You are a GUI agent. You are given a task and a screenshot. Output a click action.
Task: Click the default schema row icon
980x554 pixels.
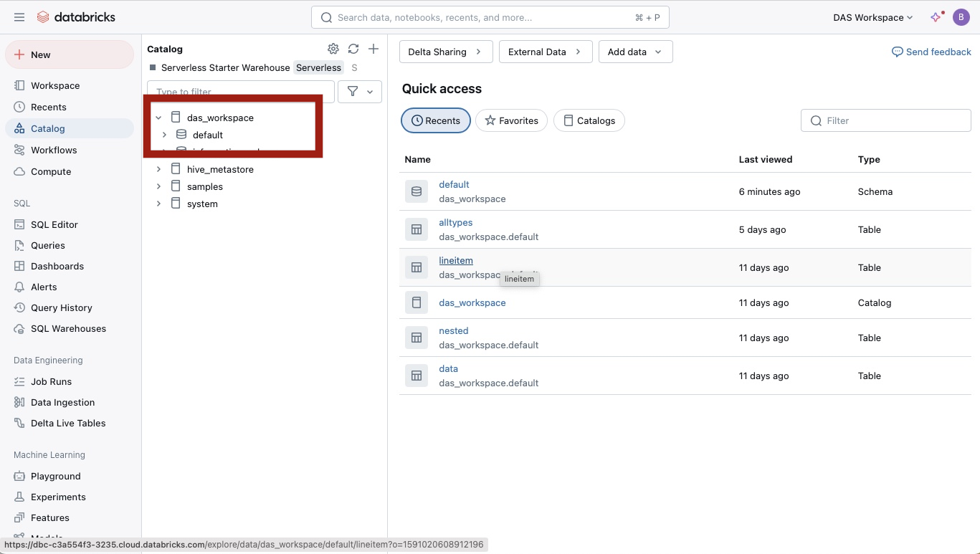[x=417, y=191]
